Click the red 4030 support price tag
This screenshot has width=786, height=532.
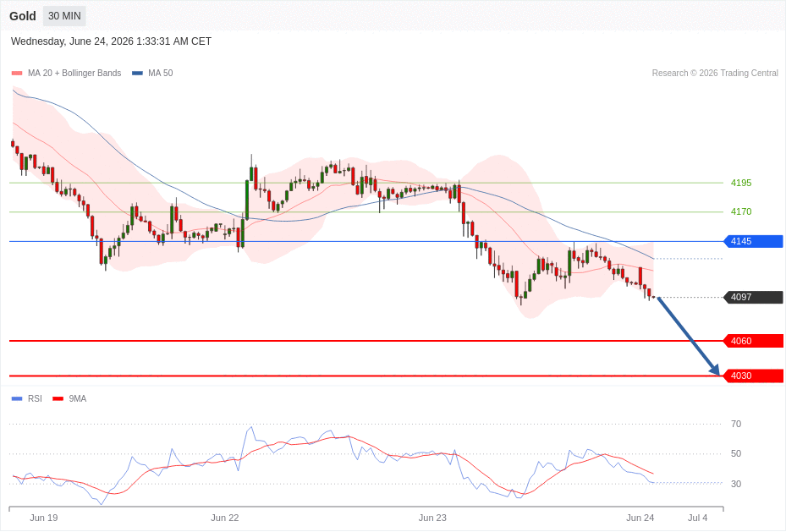(x=753, y=376)
